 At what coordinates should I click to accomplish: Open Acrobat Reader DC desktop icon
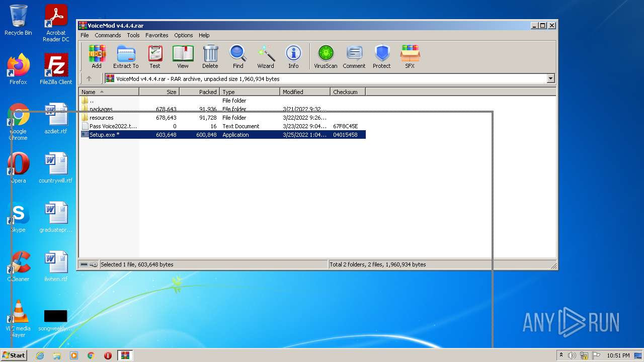click(56, 23)
